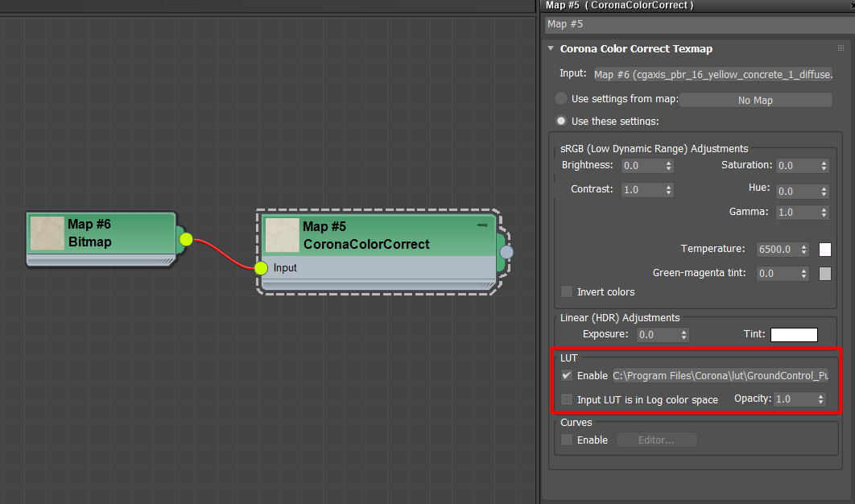Enable the Invert colors checkbox
Image resolution: width=855 pixels, height=504 pixels.
pyautogui.click(x=567, y=291)
